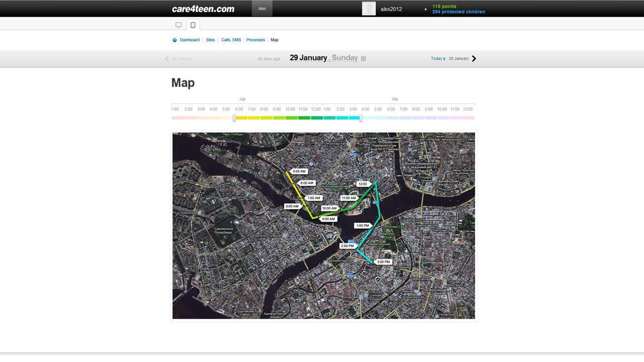Screen dimensions: 644x362
Task: Click the home icon beside Dashboard
Action: tap(175, 40)
